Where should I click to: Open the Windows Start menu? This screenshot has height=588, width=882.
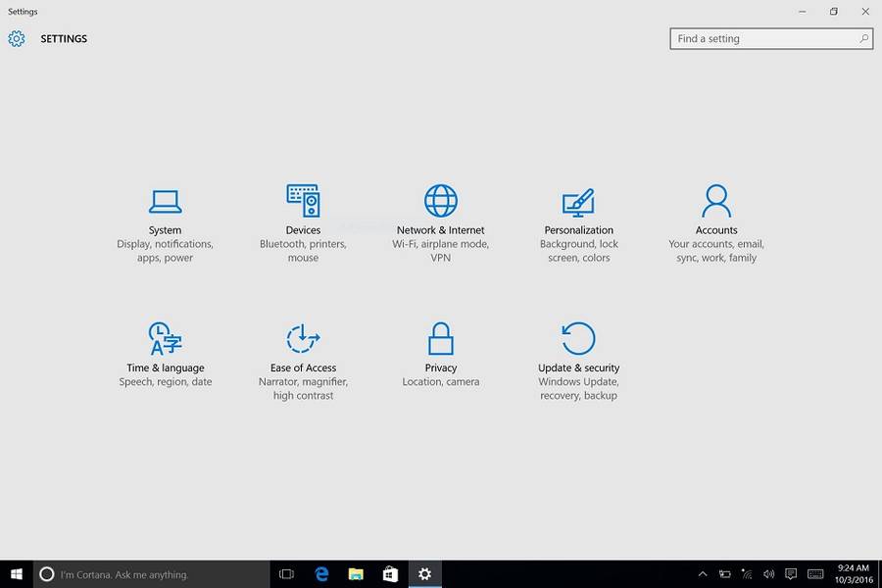[x=17, y=574]
